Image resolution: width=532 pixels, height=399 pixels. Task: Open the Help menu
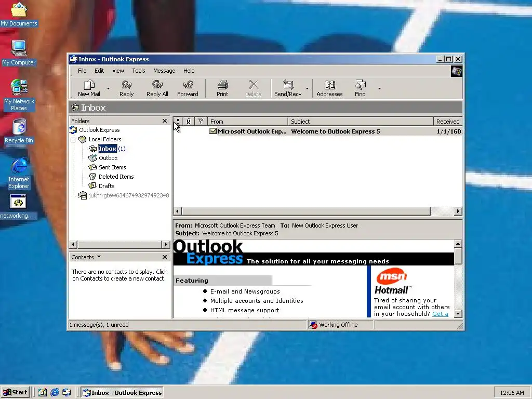(189, 71)
